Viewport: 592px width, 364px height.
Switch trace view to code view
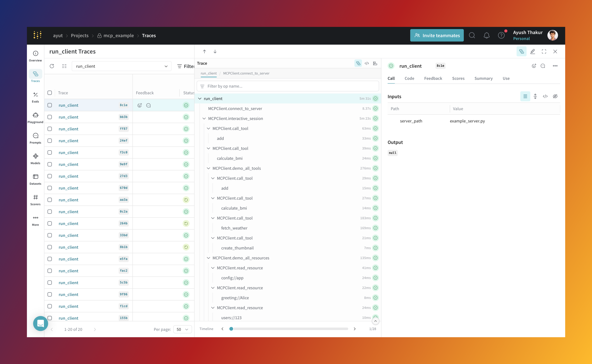coord(366,63)
